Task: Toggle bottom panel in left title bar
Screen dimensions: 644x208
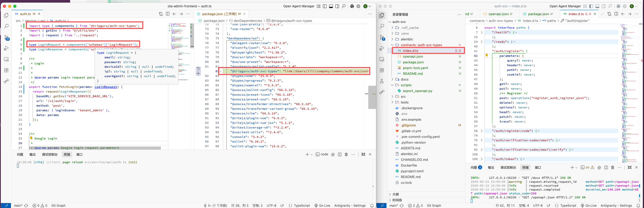Action: click(331, 6)
